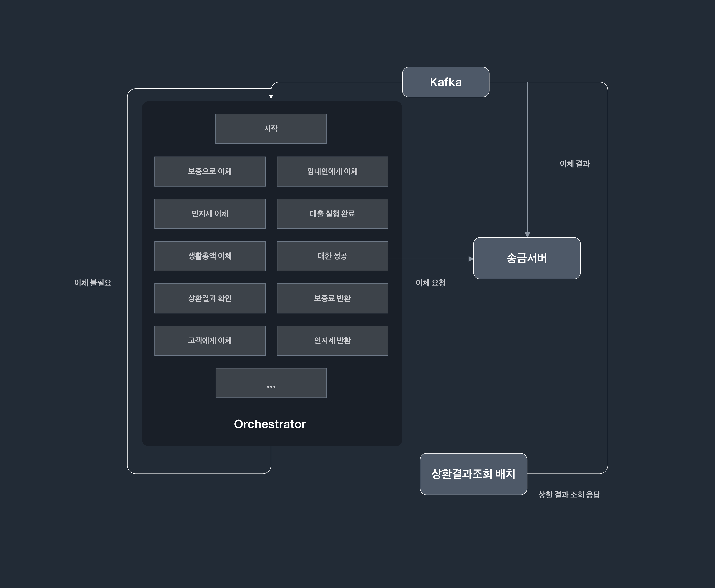Click the 송금서버 node
This screenshot has width=715, height=588.
[x=527, y=258]
